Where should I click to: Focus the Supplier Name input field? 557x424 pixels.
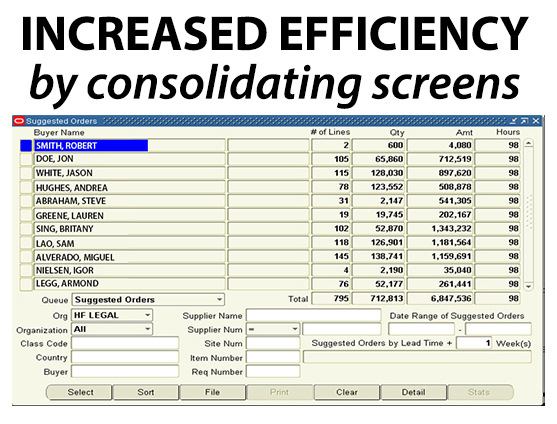(314, 315)
